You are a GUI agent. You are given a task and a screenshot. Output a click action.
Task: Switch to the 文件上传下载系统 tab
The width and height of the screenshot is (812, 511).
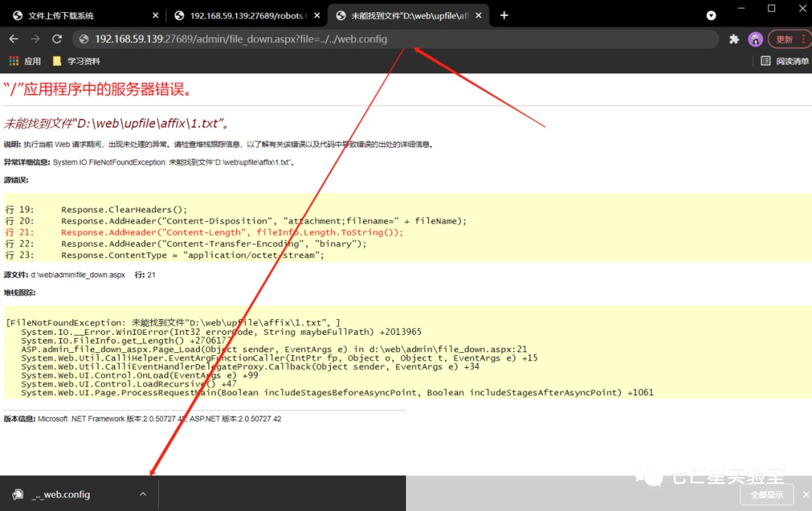pyautogui.click(x=86, y=16)
